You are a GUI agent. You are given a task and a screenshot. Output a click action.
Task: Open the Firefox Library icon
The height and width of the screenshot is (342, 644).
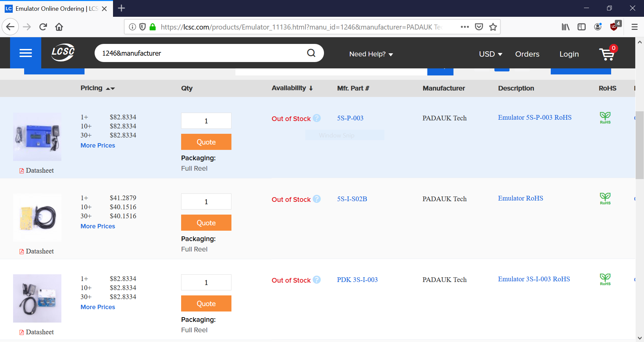[566, 27]
